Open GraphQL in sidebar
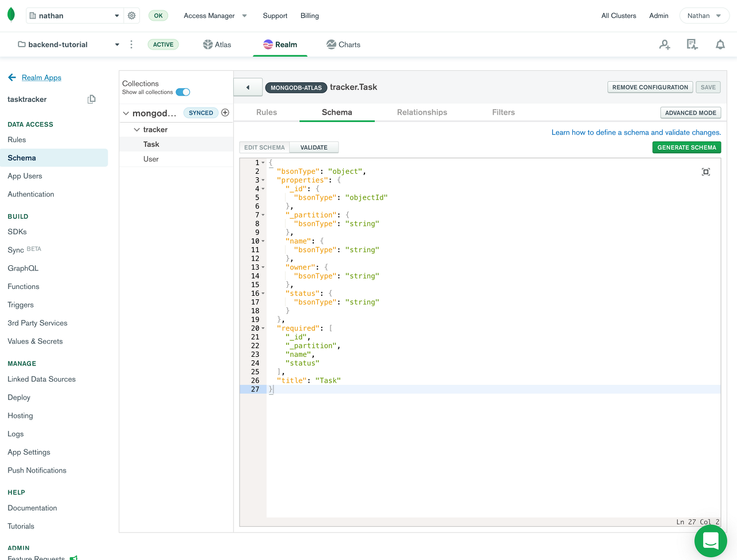 tap(23, 268)
